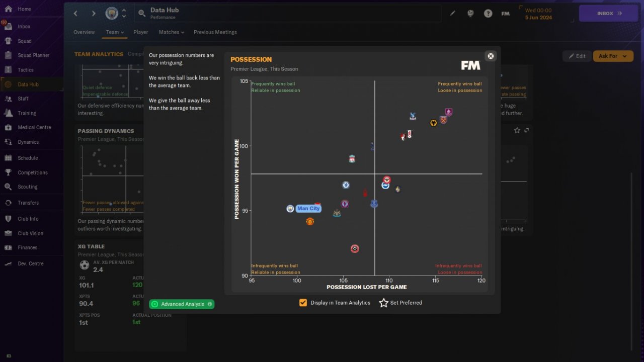The height and width of the screenshot is (362, 644).
Task: Open Schedule from the sidebar
Action: click(28, 158)
